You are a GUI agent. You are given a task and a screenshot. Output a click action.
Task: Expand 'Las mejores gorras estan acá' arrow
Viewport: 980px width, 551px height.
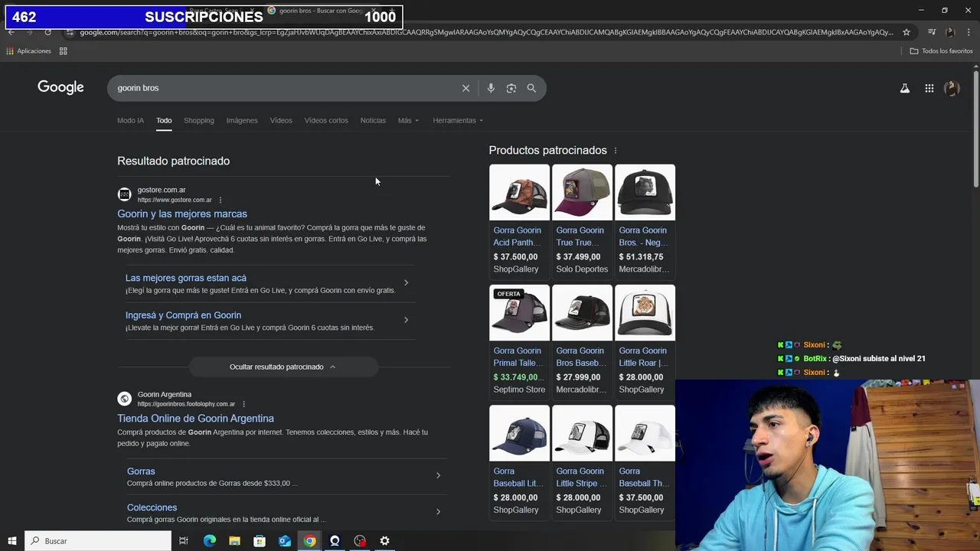point(406,283)
